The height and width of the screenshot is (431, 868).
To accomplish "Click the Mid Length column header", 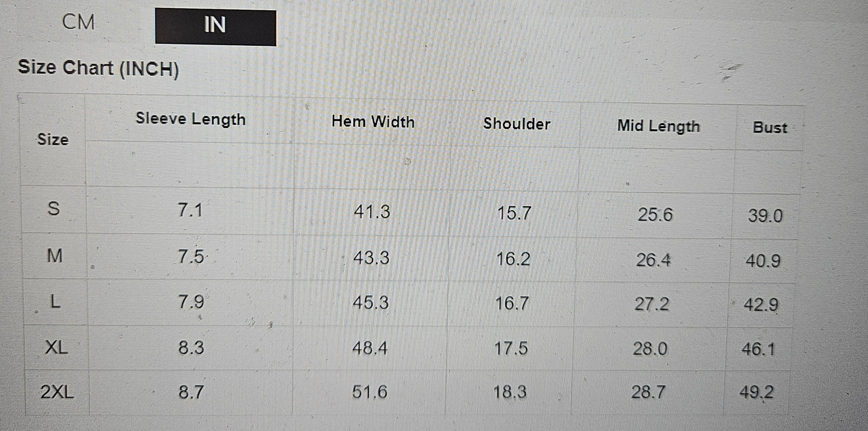I will coord(658,126).
